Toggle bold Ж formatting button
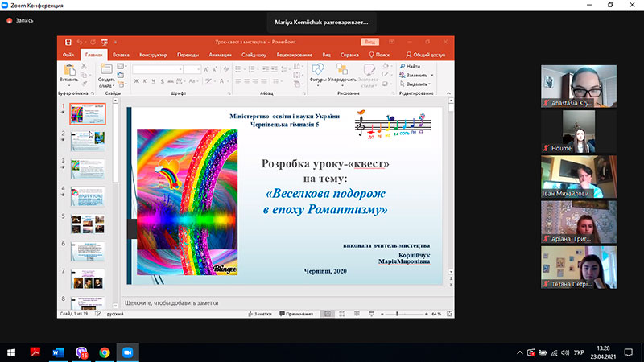The image size is (644, 362). [x=136, y=81]
